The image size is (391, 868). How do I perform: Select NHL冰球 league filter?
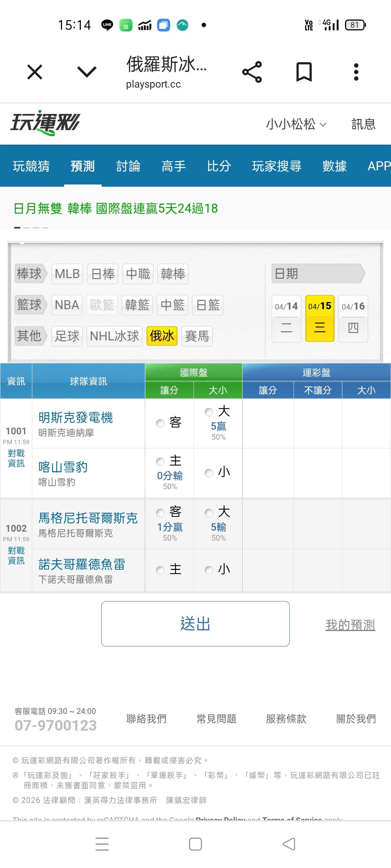pyautogui.click(x=114, y=336)
